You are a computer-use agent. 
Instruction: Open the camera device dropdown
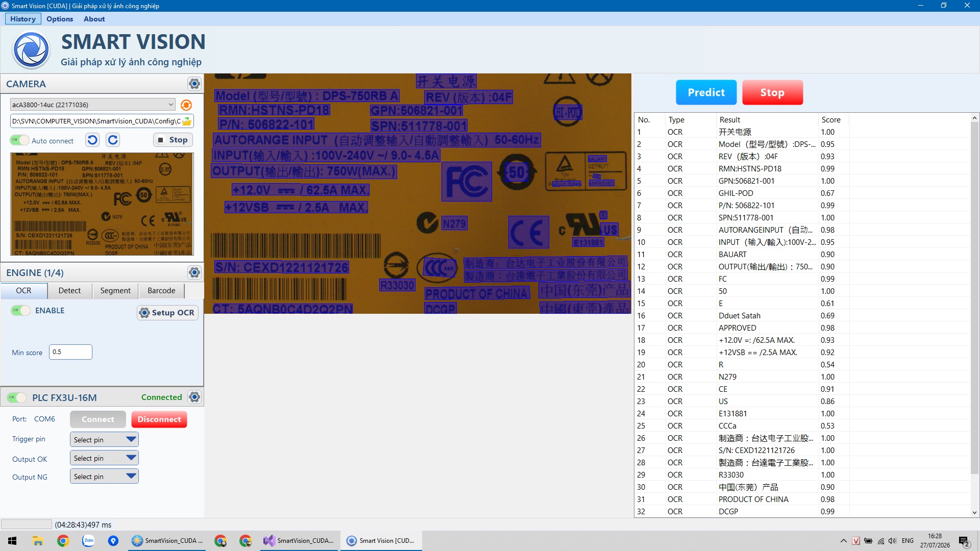coord(92,105)
